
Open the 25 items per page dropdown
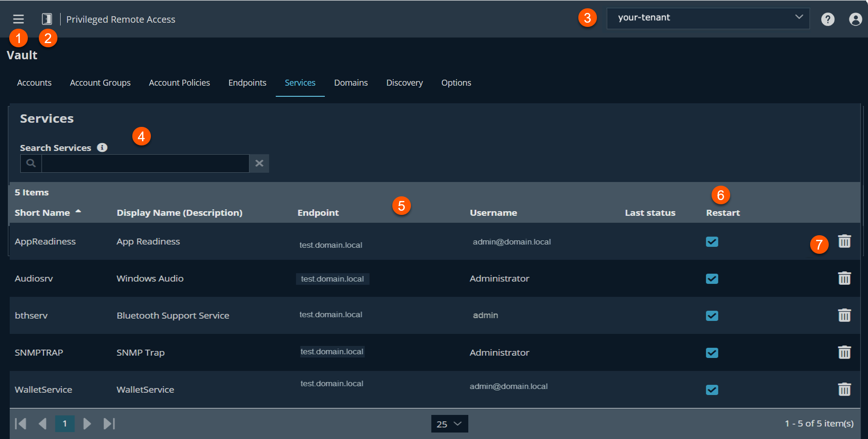pyautogui.click(x=449, y=424)
